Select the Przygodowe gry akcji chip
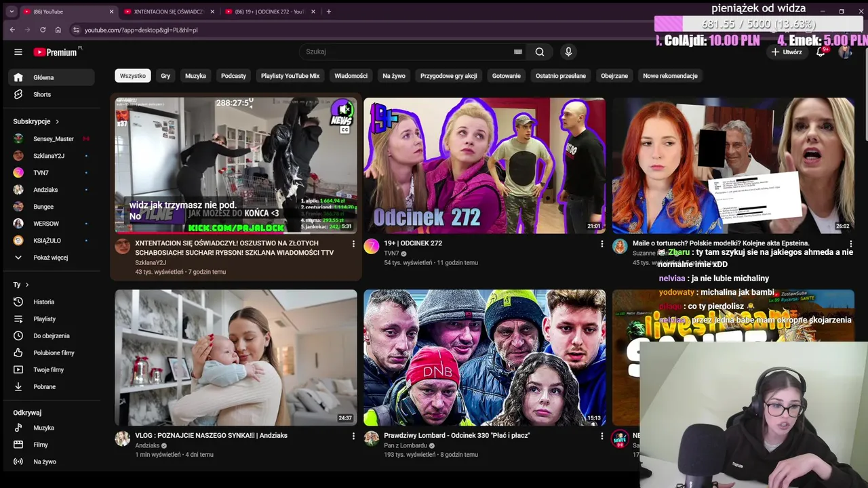The image size is (868, 488). 449,76
